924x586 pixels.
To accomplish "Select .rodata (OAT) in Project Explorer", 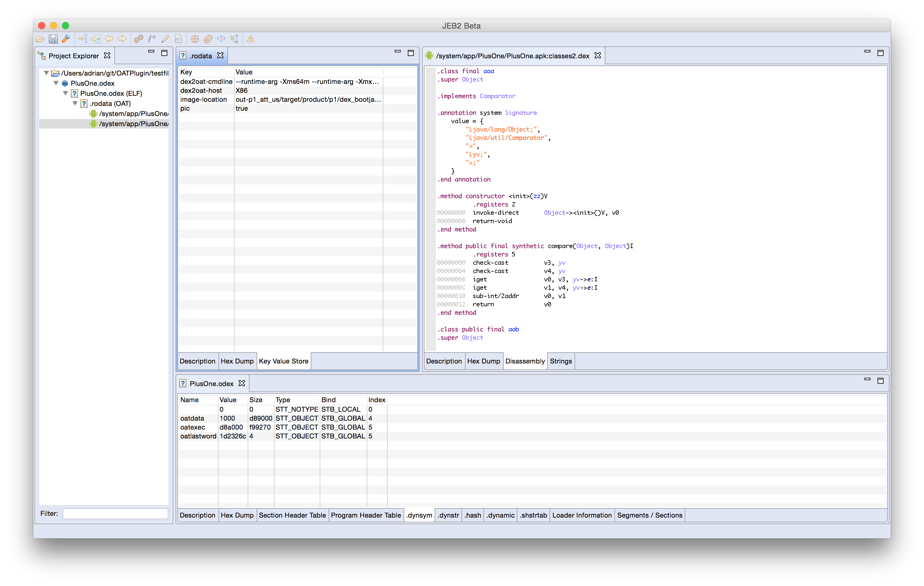I will pyautogui.click(x=110, y=104).
